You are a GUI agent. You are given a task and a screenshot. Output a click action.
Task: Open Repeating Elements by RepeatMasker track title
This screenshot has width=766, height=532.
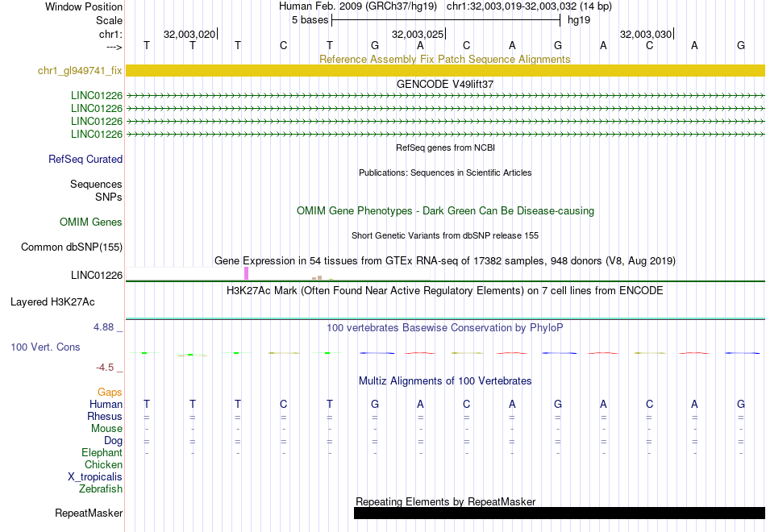tap(446, 501)
